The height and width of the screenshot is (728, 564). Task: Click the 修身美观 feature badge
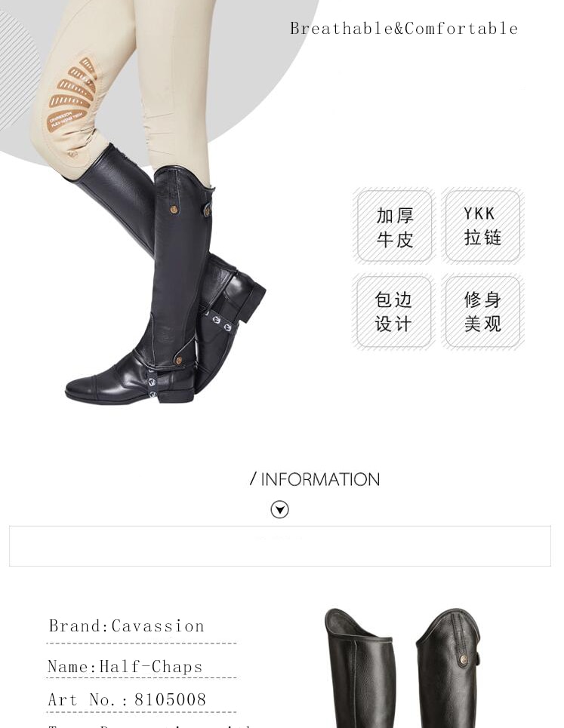482,312
